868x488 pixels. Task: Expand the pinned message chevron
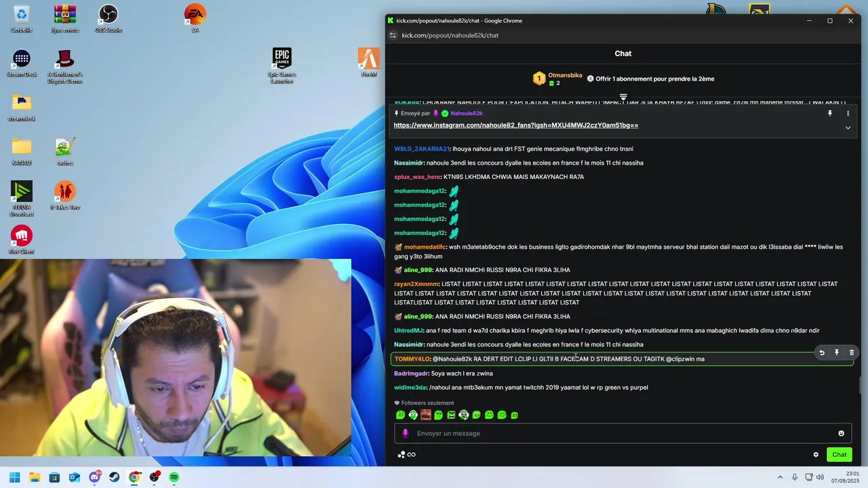848,127
